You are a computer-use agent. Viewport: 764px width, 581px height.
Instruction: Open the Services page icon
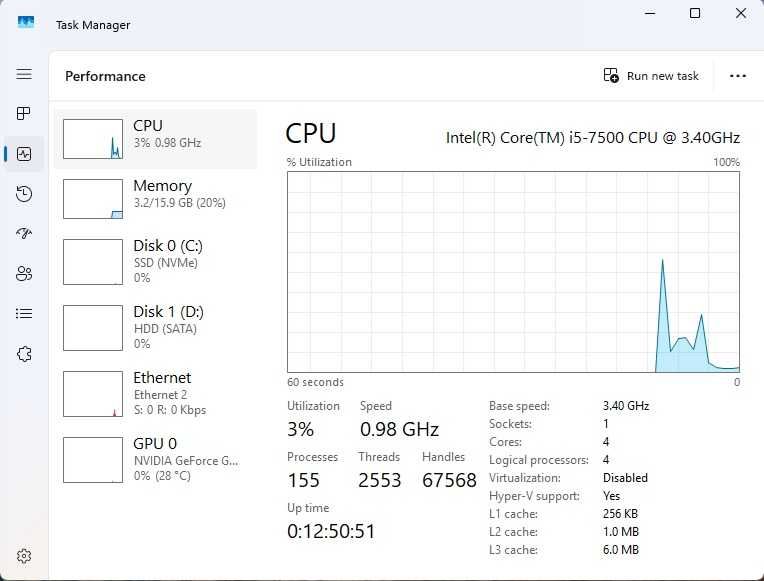tap(24, 354)
